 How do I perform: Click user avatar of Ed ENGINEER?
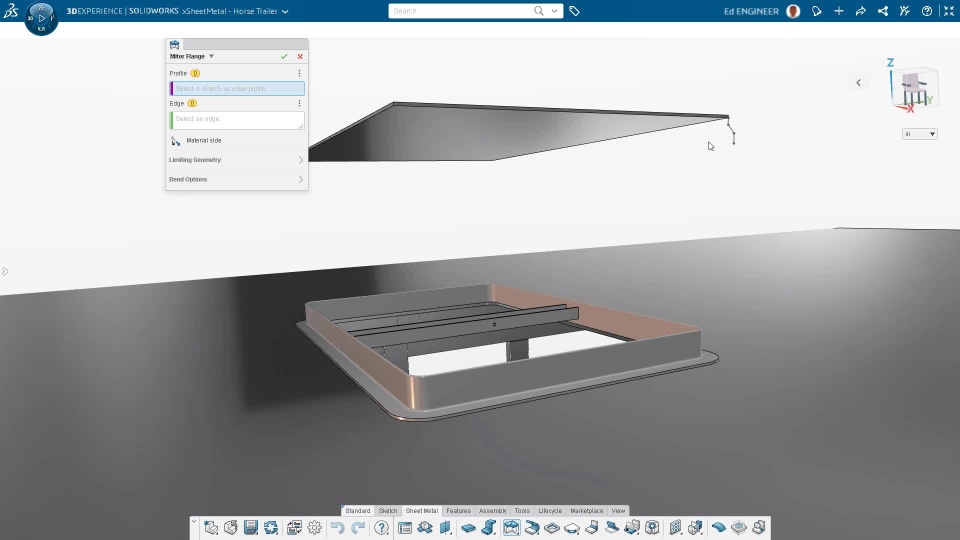tap(793, 11)
